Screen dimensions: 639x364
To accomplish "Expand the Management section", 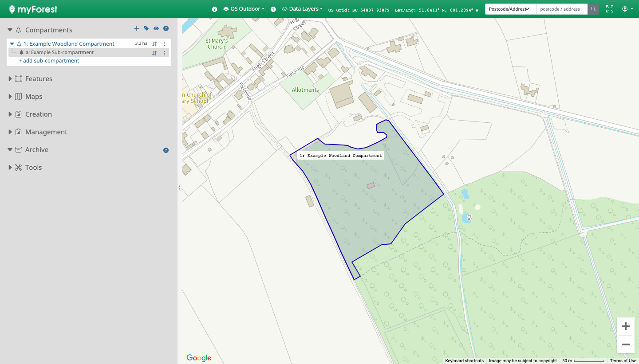I will coord(46,132).
